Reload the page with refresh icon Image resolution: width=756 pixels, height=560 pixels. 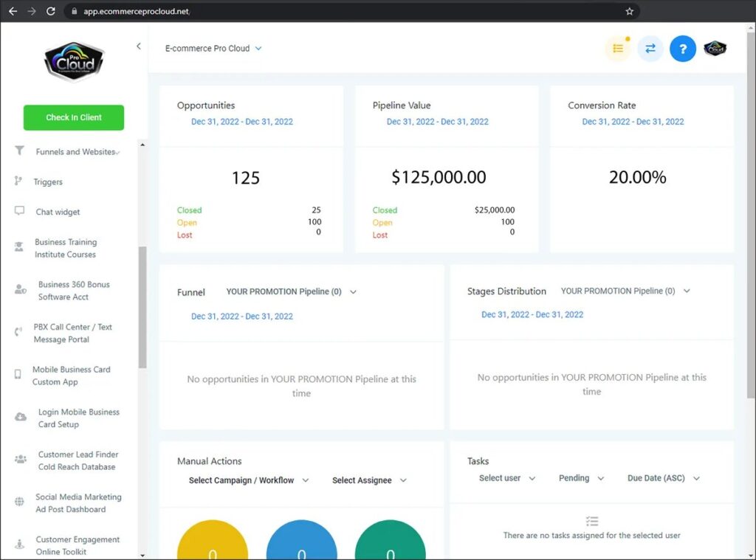pos(51,11)
